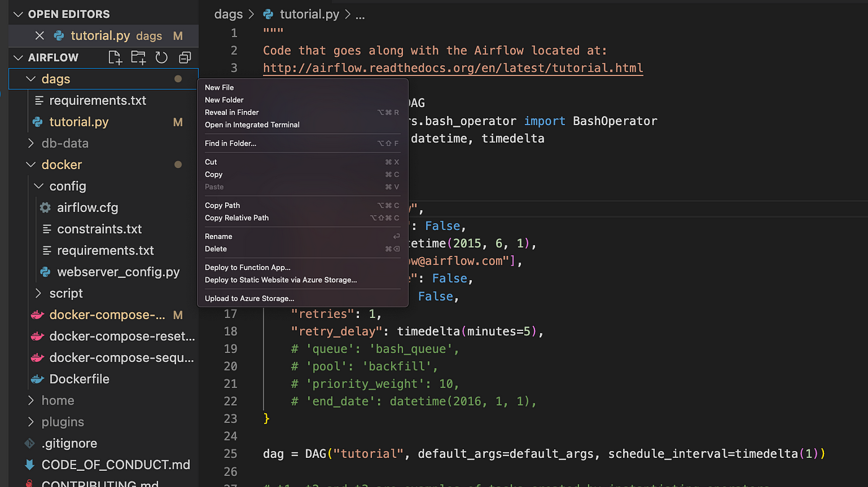The height and width of the screenshot is (487, 868).
Task: Click line number 25 in the gutter
Action: [x=230, y=454]
